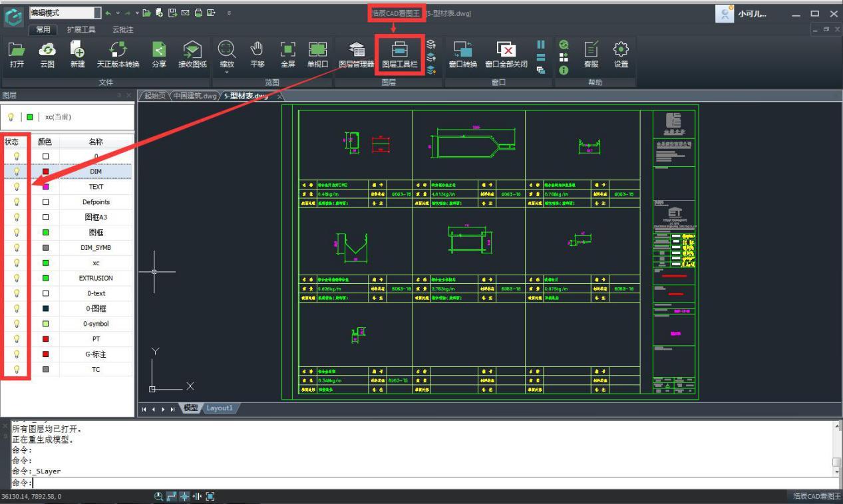Click the fullscreen icon in status bar
The width and height of the screenshot is (843, 504).
(x=210, y=496)
